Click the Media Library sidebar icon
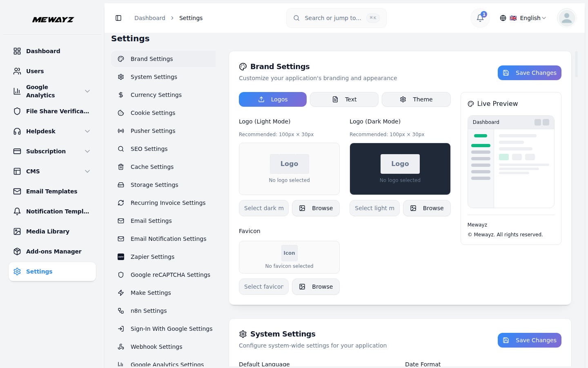588x368 pixels. click(17, 231)
